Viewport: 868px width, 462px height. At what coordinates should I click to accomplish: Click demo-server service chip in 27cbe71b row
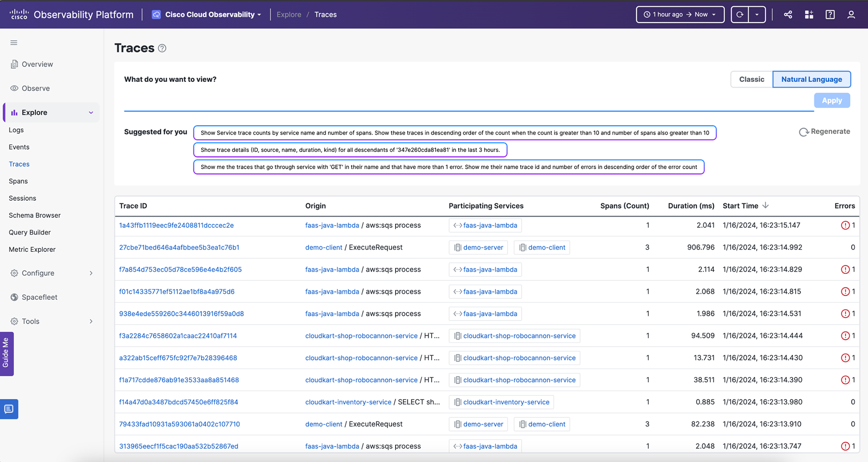[x=478, y=247]
